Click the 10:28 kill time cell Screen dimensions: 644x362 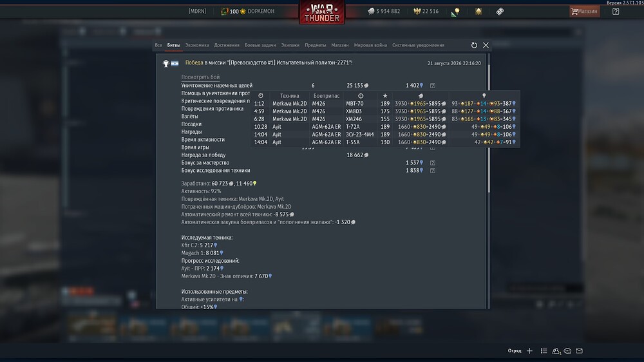point(260,127)
